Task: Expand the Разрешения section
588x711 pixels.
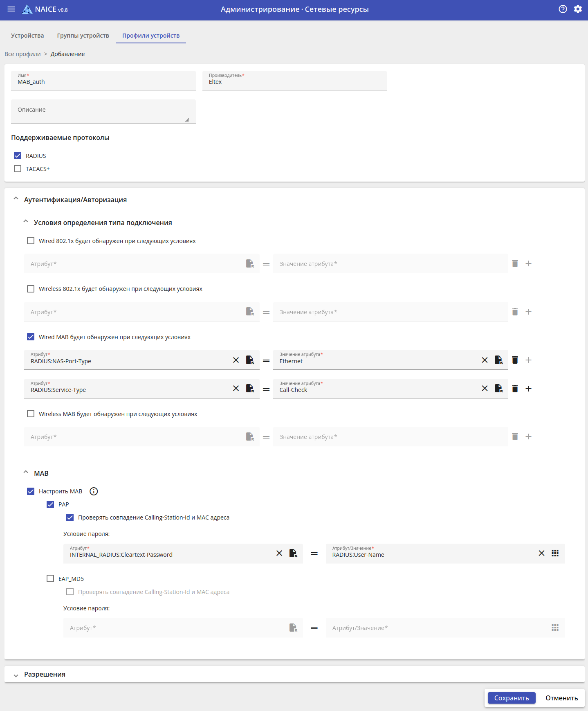Action: (16, 675)
